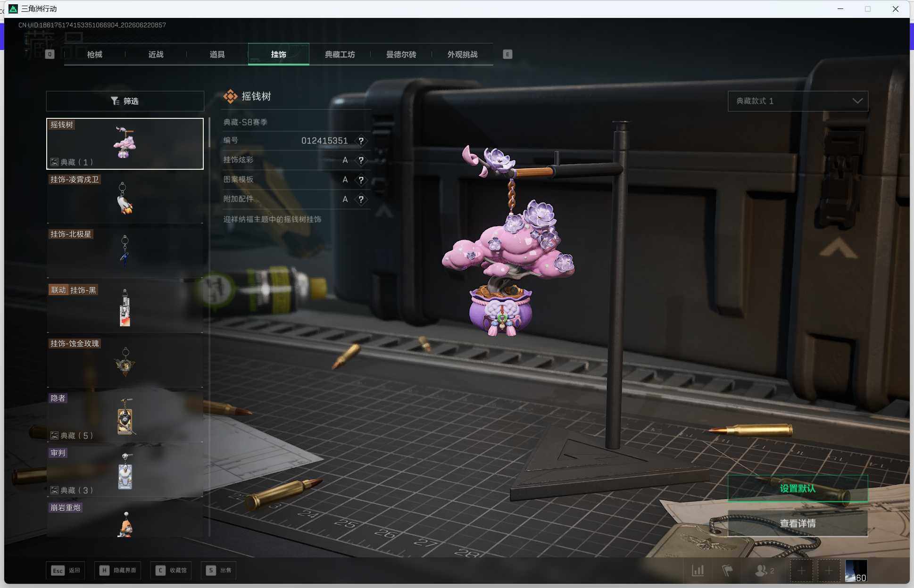Select the 摇钱树 charm in the list

pyautogui.click(x=125, y=143)
